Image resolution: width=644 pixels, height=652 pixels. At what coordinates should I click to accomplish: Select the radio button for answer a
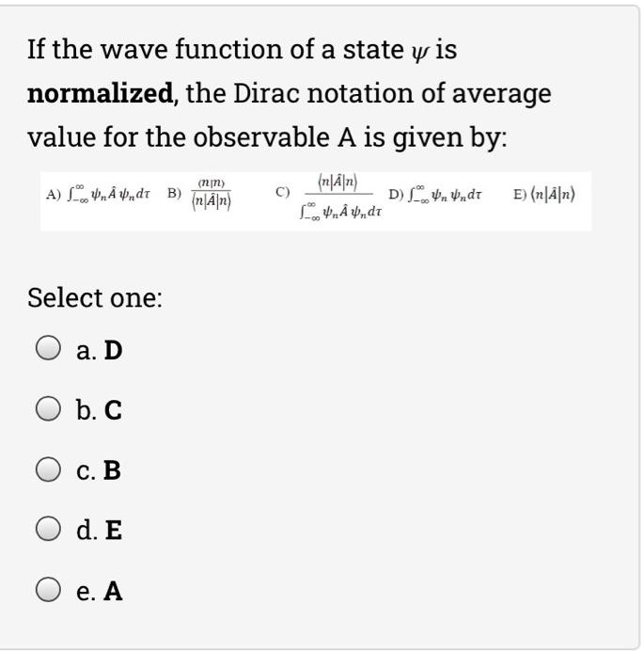click(x=50, y=350)
